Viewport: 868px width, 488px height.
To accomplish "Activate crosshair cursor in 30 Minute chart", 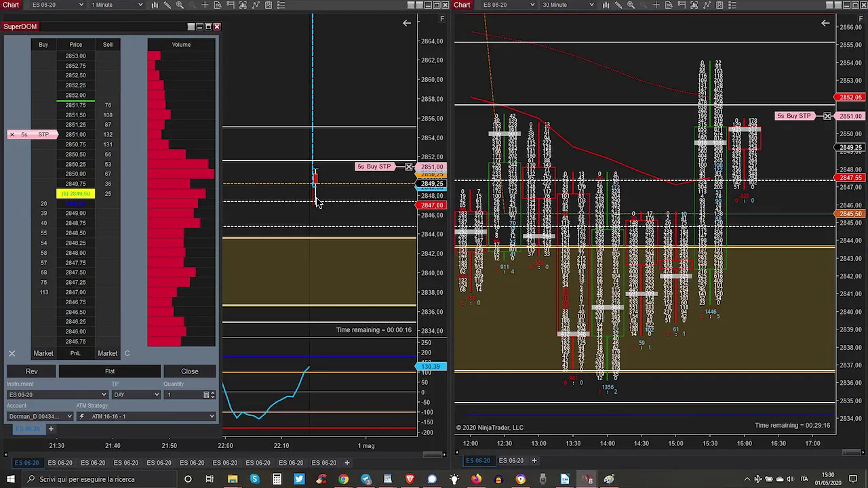I will coord(656,5).
